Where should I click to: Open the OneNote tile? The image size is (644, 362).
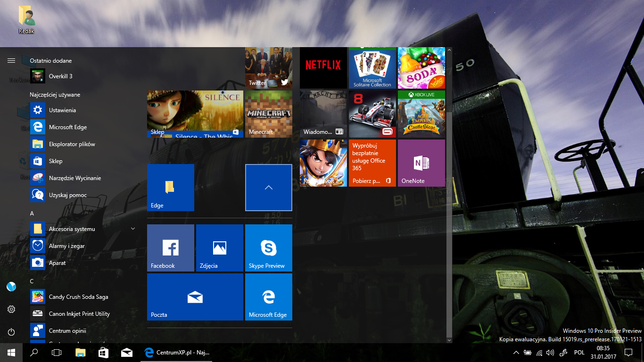click(421, 163)
